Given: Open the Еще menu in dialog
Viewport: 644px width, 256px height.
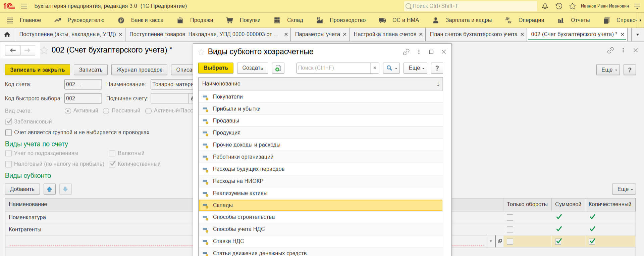Looking at the screenshot, I should [x=416, y=68].
